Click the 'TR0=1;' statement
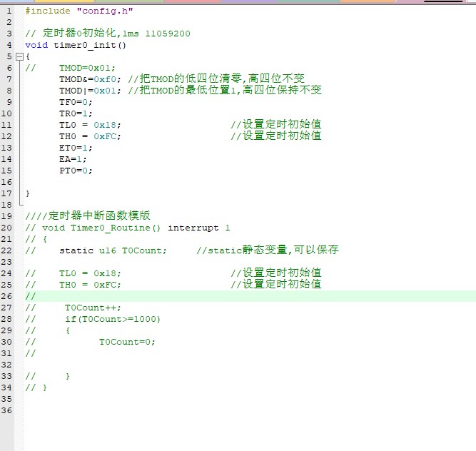This screenshot has width=476, height=451. [76, 113]
